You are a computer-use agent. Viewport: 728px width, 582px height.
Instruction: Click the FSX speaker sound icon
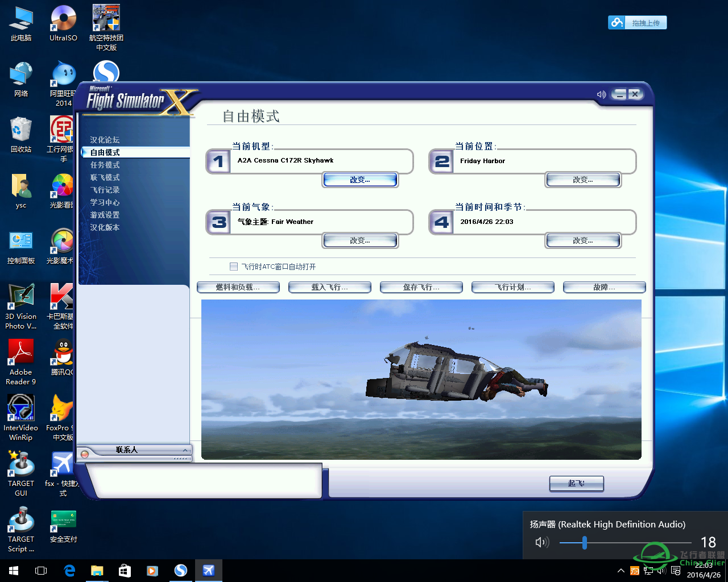click(x=601, y=94)
